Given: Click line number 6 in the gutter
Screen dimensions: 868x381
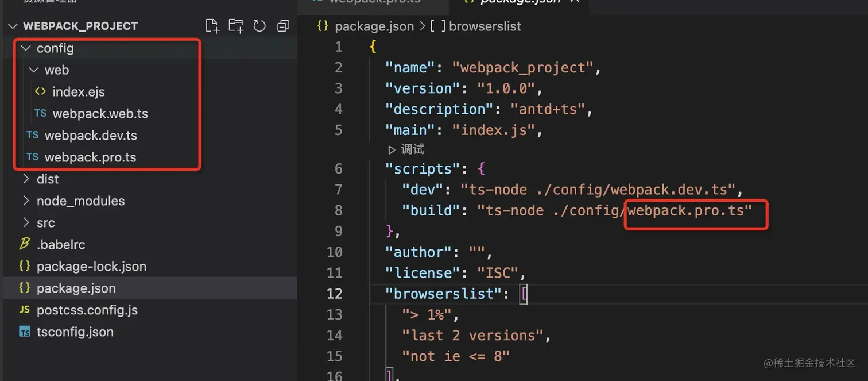Looking at the screenshot, I should click(338, 169).
